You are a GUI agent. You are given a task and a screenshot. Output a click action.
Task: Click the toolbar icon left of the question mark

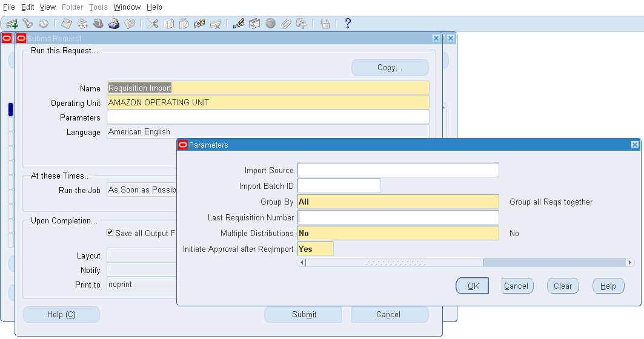click(x=325, y=24)
